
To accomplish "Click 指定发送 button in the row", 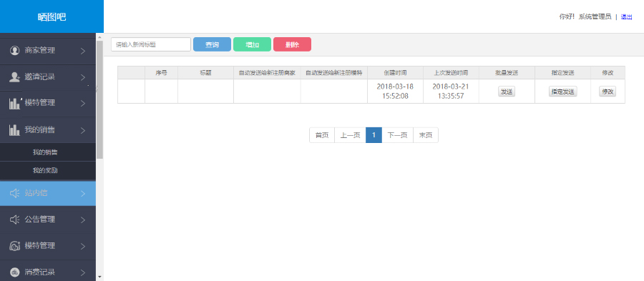I will coord(562,92).
